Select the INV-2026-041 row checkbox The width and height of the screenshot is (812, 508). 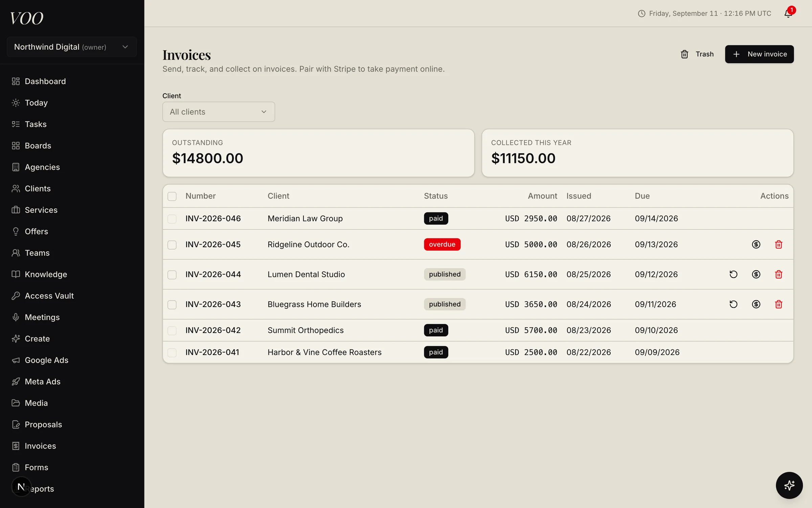172,353
